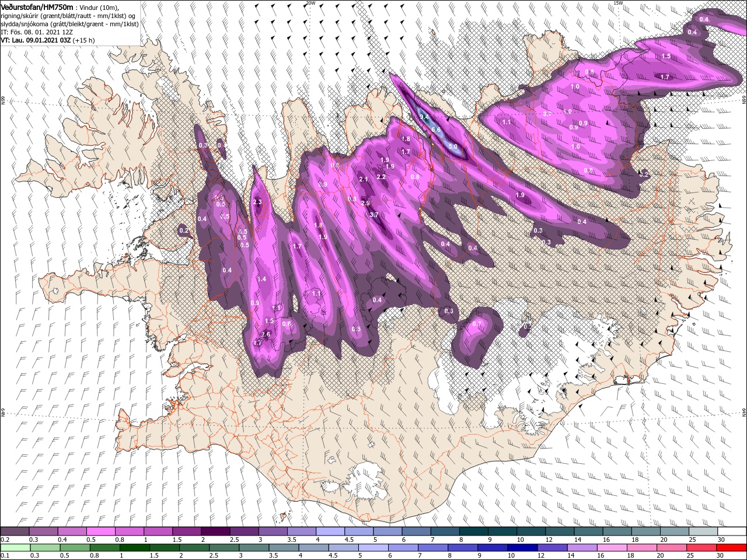This screenshot has height=560, width=747.
Task: Click the 0.1 label in the rain legend
Action: point(5,555)
